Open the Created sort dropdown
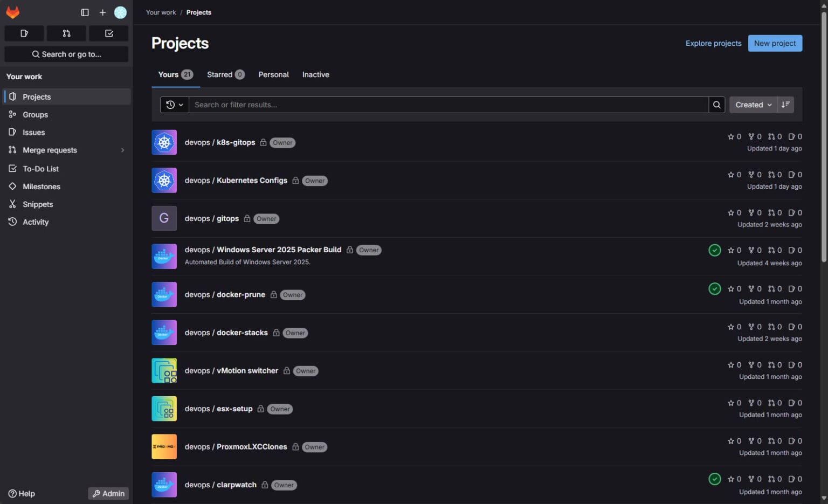This screenshot has height=504, width=828. (x=753, y=105)
